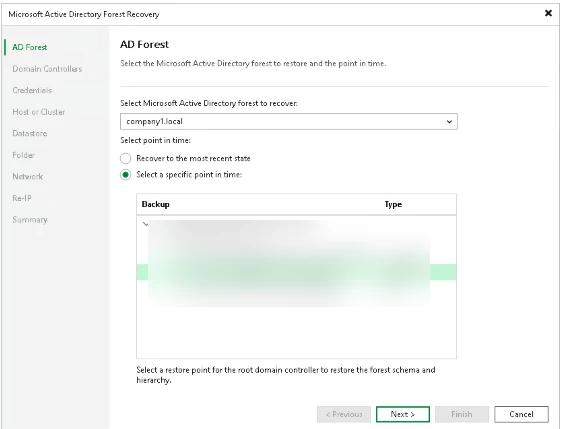Image resolution: width=561 pixels, height=429 pixels.
Task: Select the highlighted green restore point row
Action: 296,272
